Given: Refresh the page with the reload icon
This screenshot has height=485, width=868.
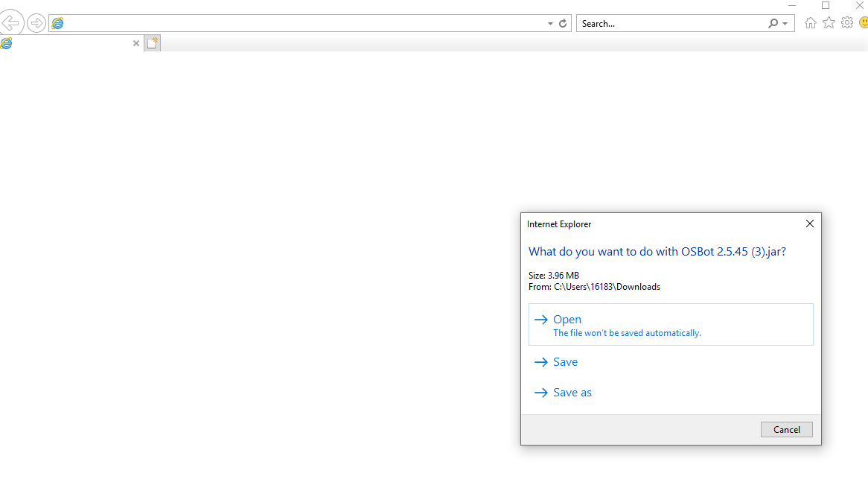Looking at the screenshot, I should click(x=563, y=23).
